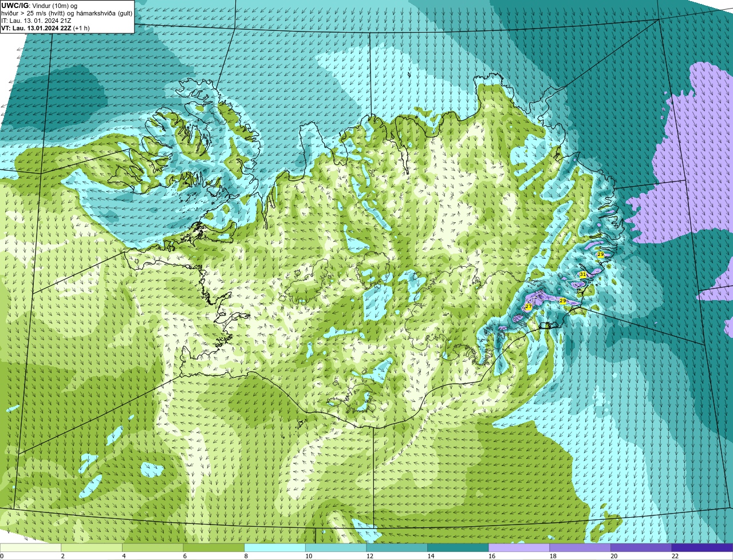
Task: Select the 8–10 m/s pale cyan swatch
Action: tap(275, 547)
